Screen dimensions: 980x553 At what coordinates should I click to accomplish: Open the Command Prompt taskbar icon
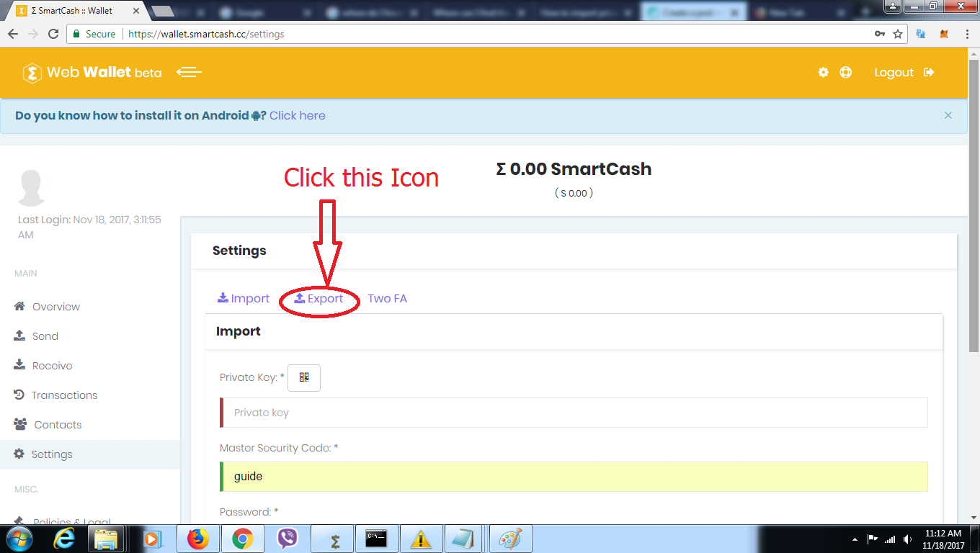coord(376,539)
